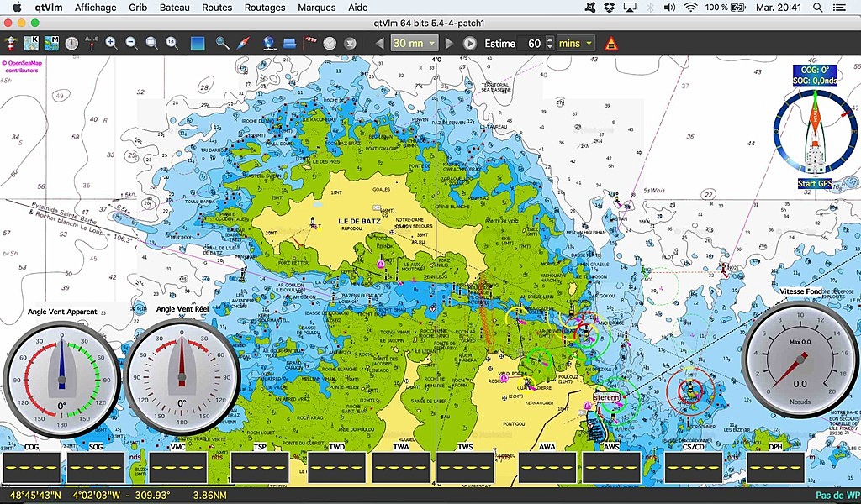The image size is (861, 504).
Task: Click the grey round down-arrow icon
Action: pyautogui.click(x=350, y=44)
